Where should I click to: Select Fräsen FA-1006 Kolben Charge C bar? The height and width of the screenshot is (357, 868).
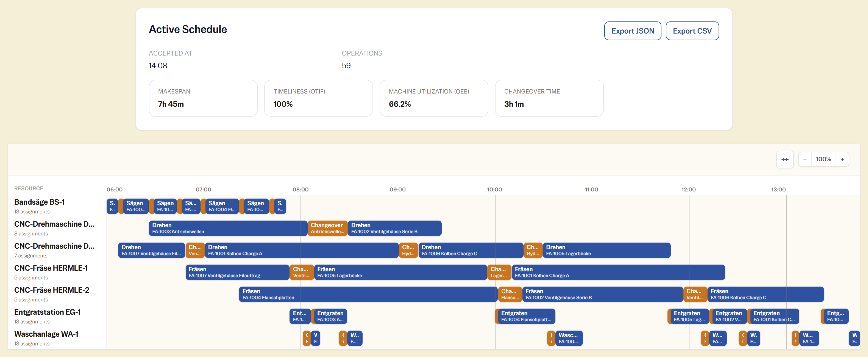(765, 294)
